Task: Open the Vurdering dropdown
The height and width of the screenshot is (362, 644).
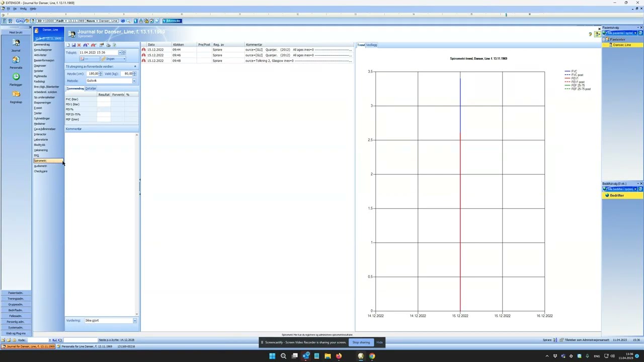Action: click(x=135, y=321)
